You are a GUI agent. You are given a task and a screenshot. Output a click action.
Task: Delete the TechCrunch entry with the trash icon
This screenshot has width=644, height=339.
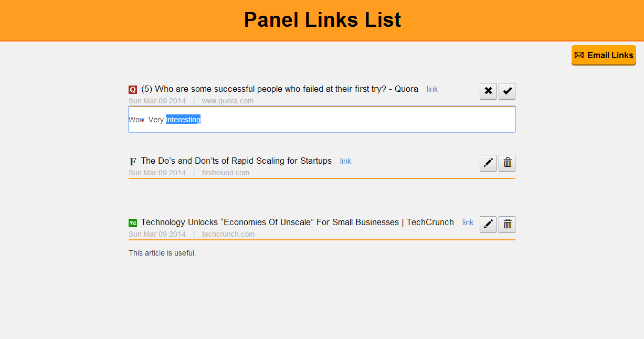507,225
